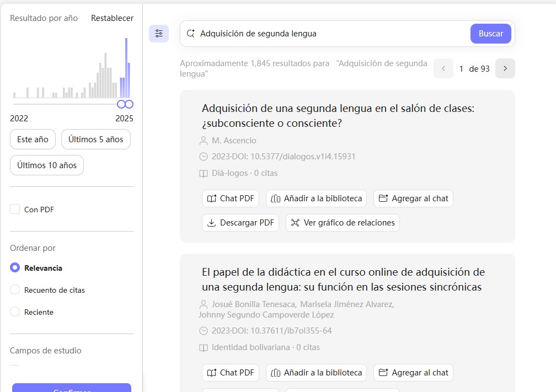This screenshot has width=556, height=392.
Task: Click the Buscar button
Action: [490, 34]
